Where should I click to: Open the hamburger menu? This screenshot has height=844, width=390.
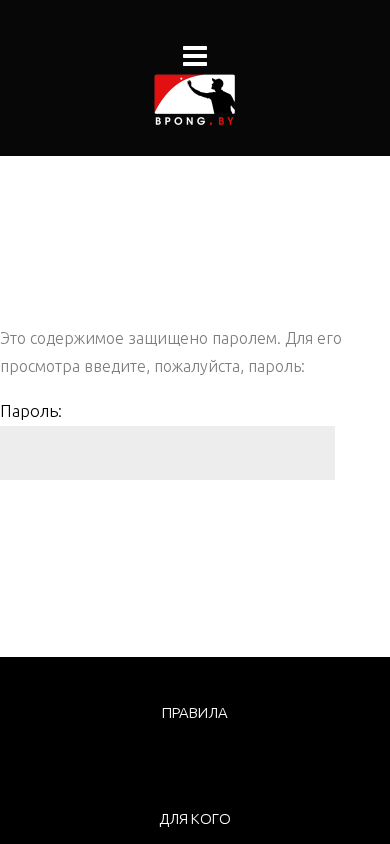pos(195,56)
